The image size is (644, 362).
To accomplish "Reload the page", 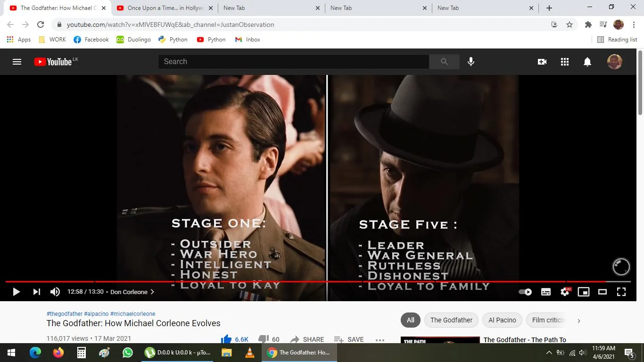I will click(41, 25).
